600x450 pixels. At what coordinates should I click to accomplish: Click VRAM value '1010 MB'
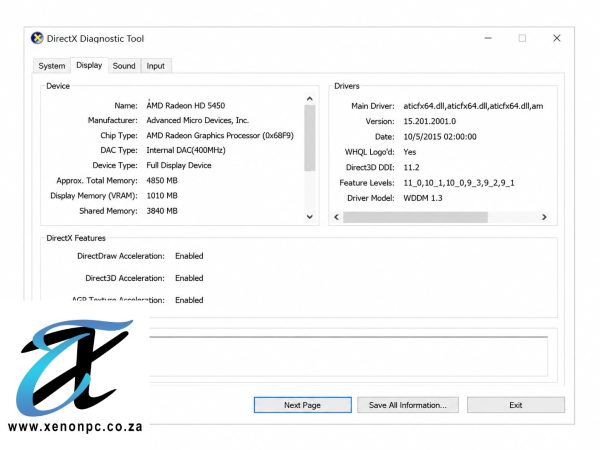pyautogui.click(x=162, y=196)
